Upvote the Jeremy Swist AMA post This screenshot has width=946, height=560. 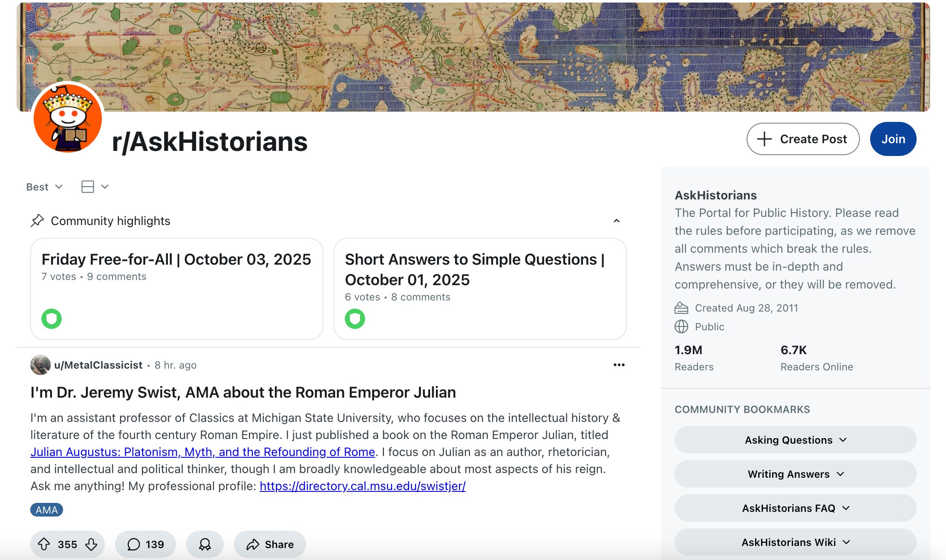click(x=44, y=544)
